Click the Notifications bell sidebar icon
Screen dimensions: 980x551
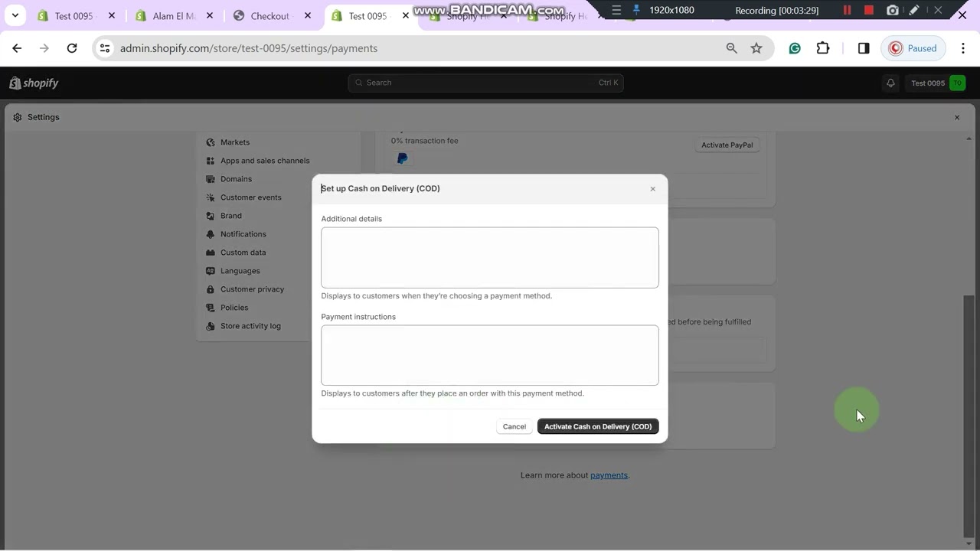pyautogui.click(x=211, y=234)
